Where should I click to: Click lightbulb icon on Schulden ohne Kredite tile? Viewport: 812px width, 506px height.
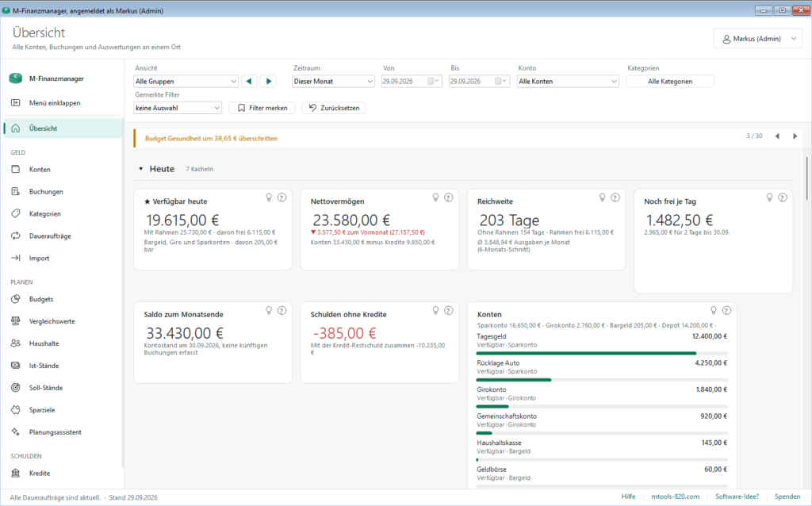tap(435, 310)
